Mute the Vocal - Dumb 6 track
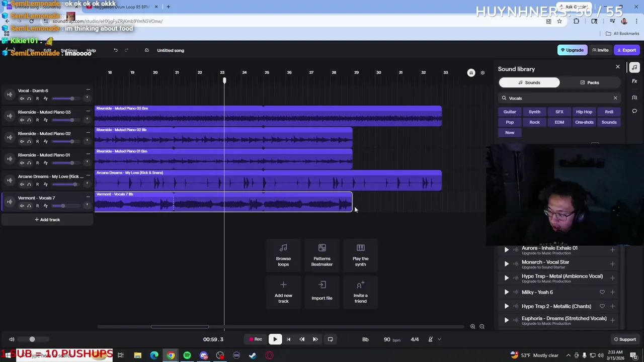The image size is (644, 362). point(22,99)
